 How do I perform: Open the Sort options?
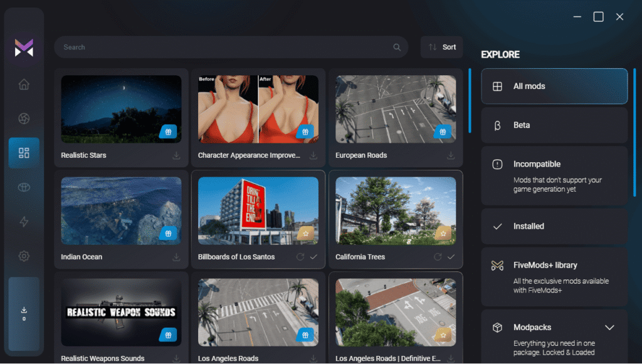point(441,47)
